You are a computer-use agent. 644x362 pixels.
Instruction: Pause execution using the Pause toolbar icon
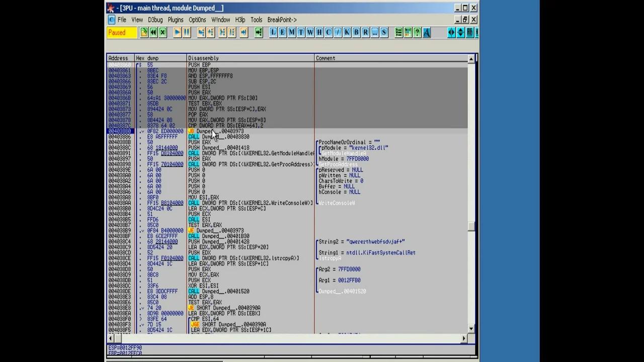coord(186,32)
